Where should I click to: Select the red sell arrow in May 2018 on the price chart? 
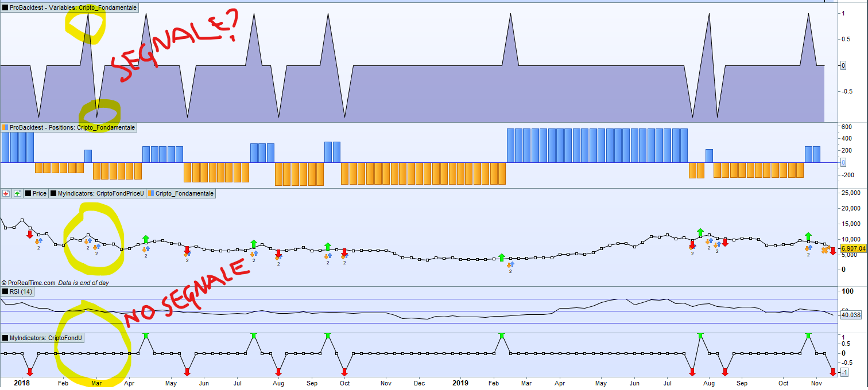(187, 251)
